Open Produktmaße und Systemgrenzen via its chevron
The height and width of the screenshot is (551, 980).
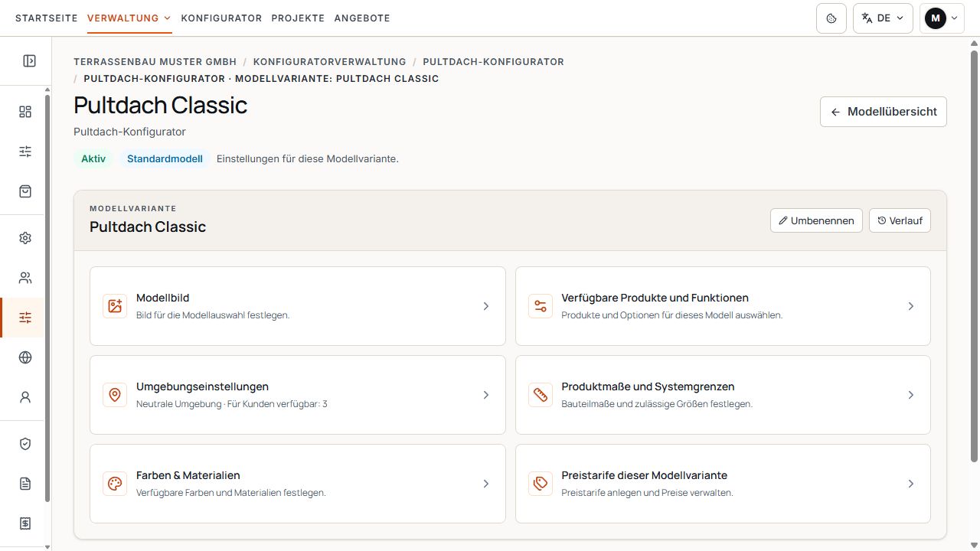(911, 395)
